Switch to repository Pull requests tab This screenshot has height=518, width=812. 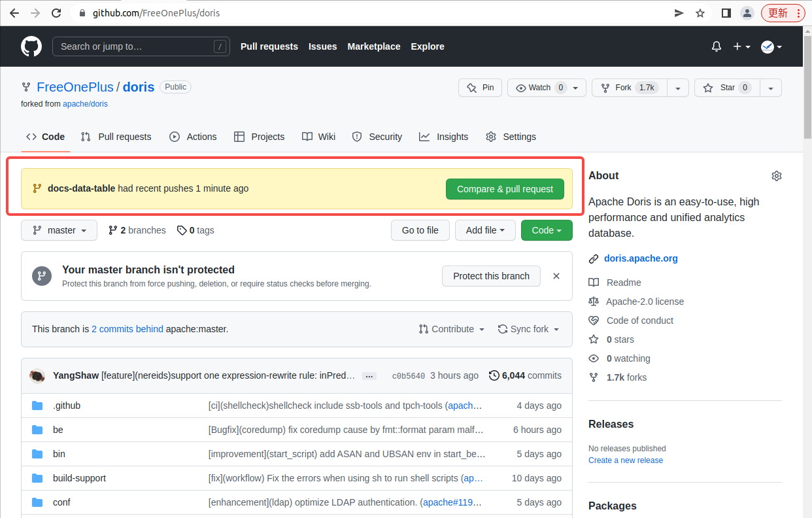click(116, 137)
